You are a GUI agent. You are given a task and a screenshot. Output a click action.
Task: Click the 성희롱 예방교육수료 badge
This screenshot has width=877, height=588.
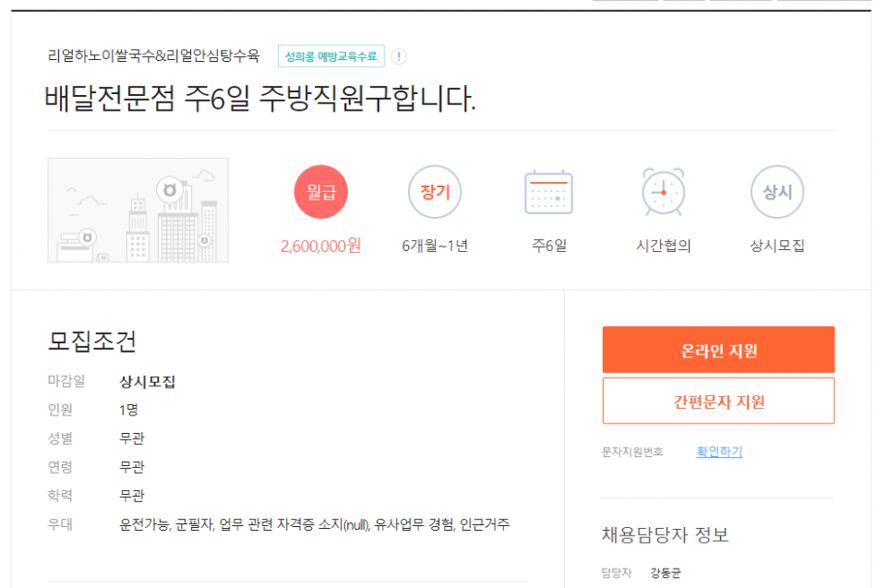click(x=331, y=56)
